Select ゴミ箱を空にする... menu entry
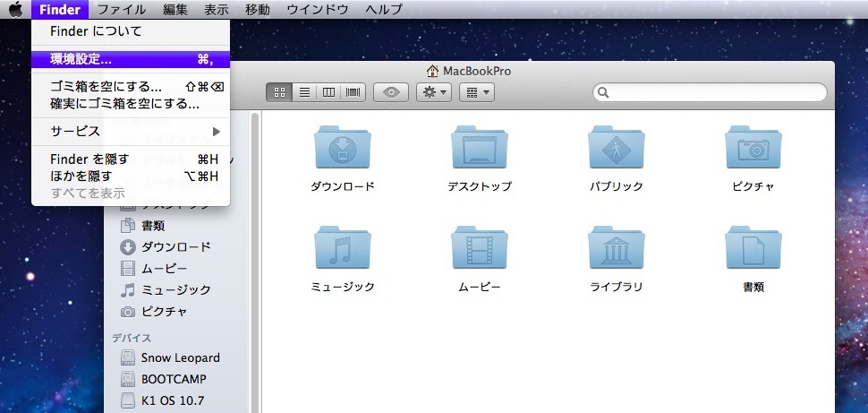Viewport: 868px width, 413px height. coord(106,87)
